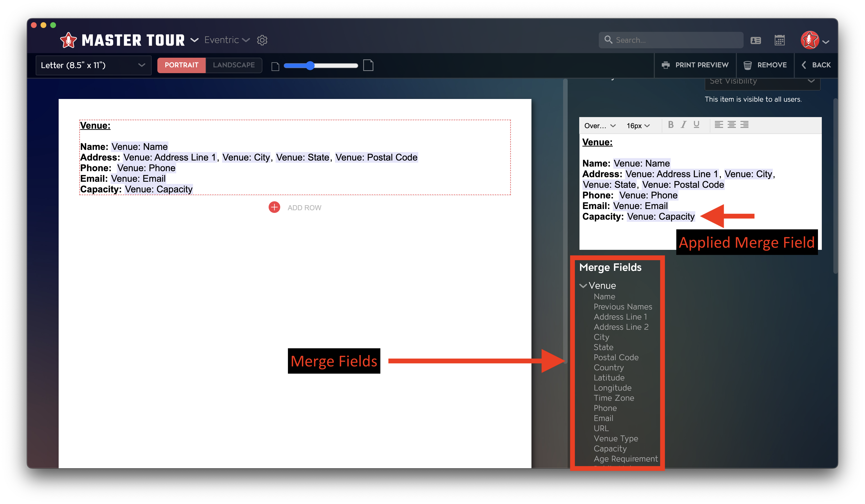
Task: Click 'Venue: Name' tag in the editor
Action: pos(642,163)
